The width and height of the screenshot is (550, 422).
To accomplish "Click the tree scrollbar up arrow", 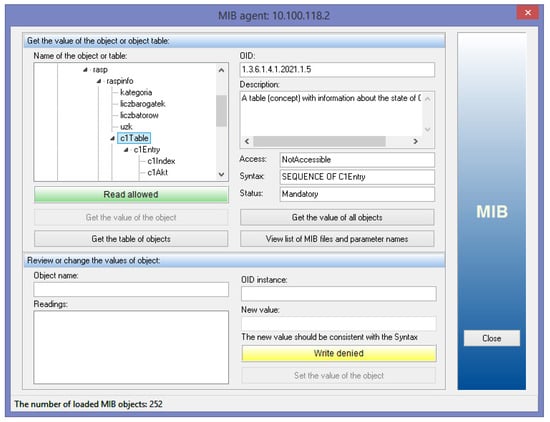I will click(221, 70).
